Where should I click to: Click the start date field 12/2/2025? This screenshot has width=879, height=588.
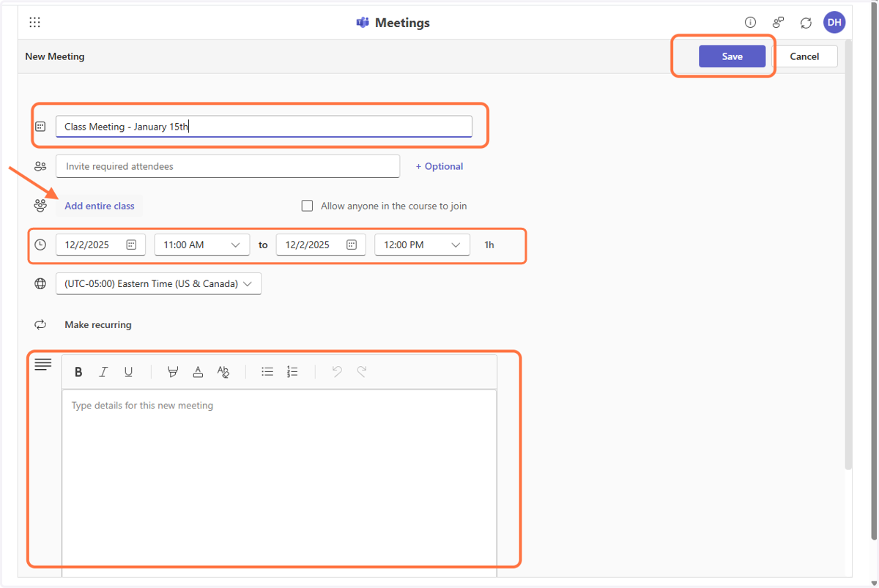click(x=100, y=245)
